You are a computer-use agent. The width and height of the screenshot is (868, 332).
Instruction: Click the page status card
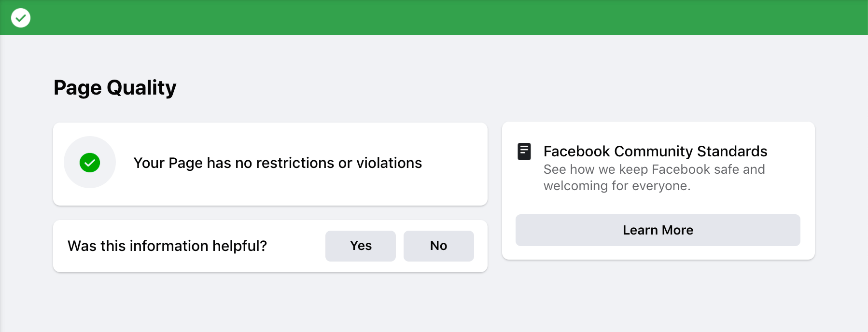[270, 164]
